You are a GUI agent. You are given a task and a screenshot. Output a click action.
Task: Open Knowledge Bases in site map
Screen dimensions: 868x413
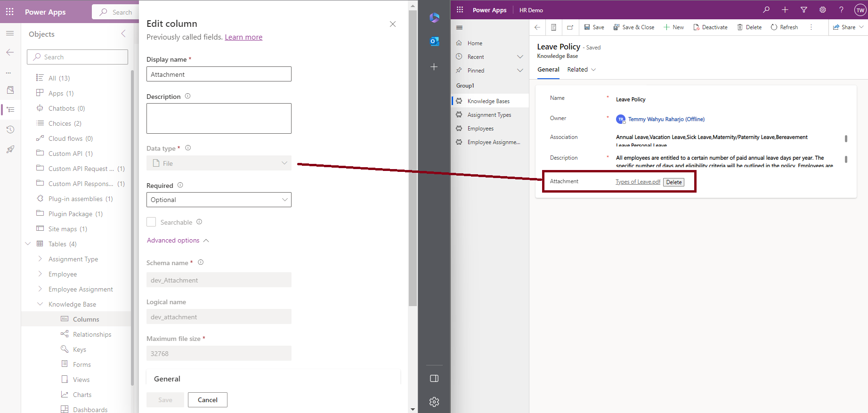490,101
